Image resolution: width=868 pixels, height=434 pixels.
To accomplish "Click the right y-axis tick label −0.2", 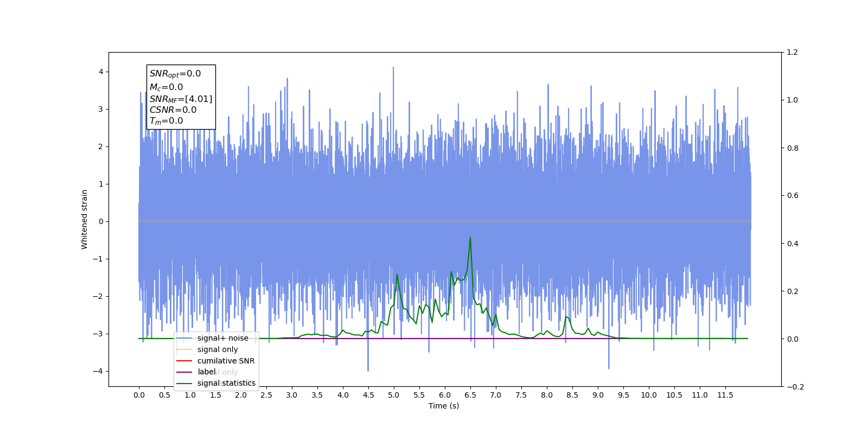I will pos(795,387).
